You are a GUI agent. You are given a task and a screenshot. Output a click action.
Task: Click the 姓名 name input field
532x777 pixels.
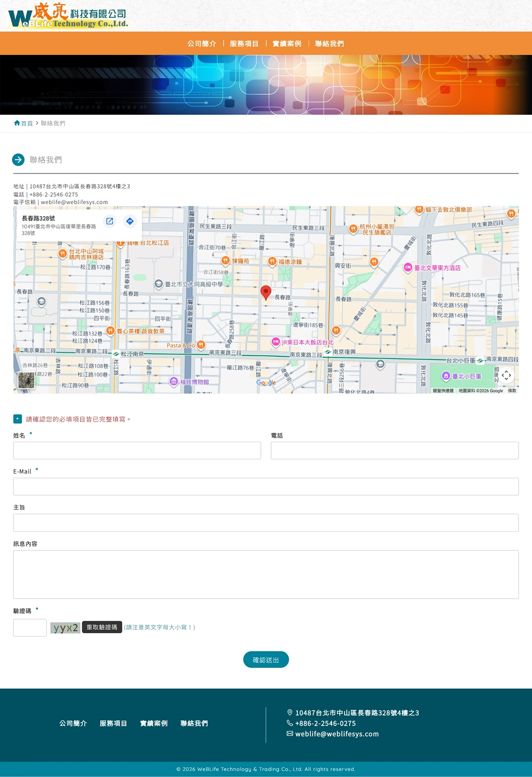click(x=137, y=451)
